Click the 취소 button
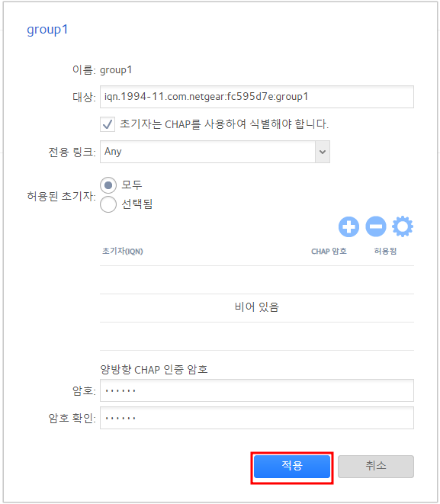The image size is (440, 504). point(376,467)
